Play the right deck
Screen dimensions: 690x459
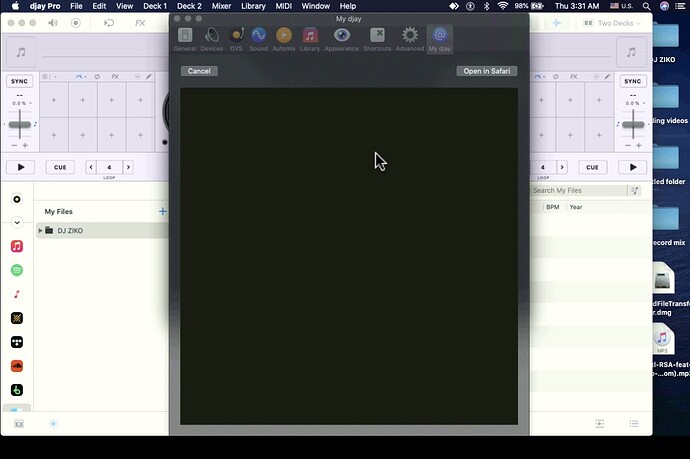633,167
